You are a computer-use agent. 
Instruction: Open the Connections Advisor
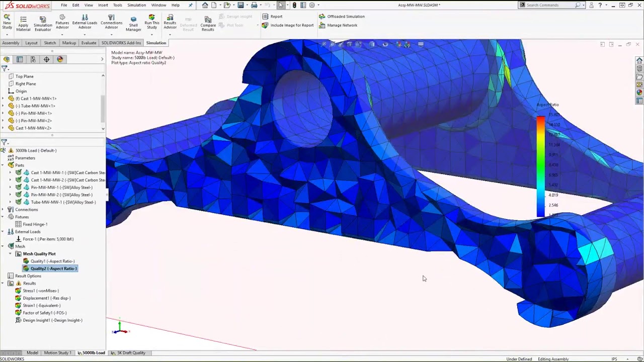(111, 22)
